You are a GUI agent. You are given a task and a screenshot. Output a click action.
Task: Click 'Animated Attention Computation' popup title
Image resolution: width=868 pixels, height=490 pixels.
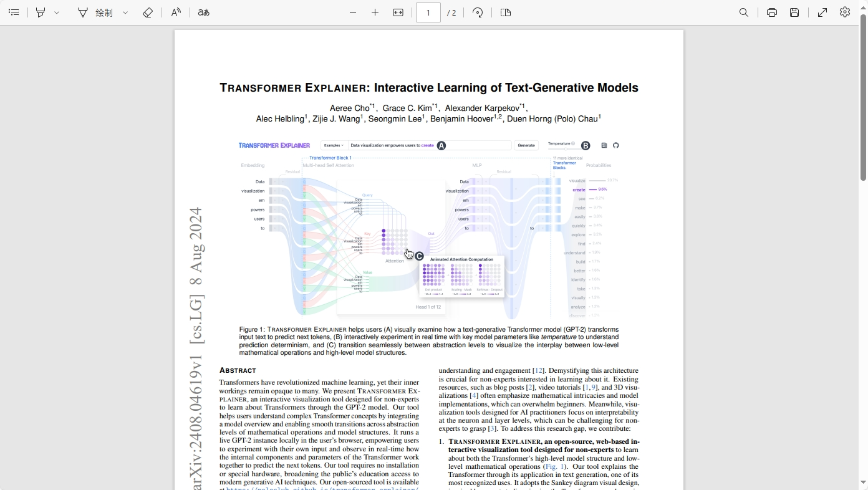[x=461, y=259]
